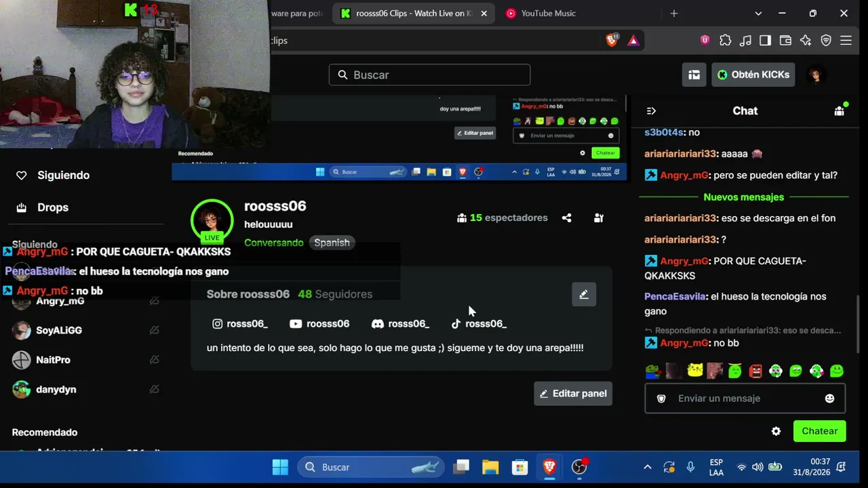Toggle the offline icon beside SoyALiGG
This screenshot has height=488, width=868.
point(154,330)
